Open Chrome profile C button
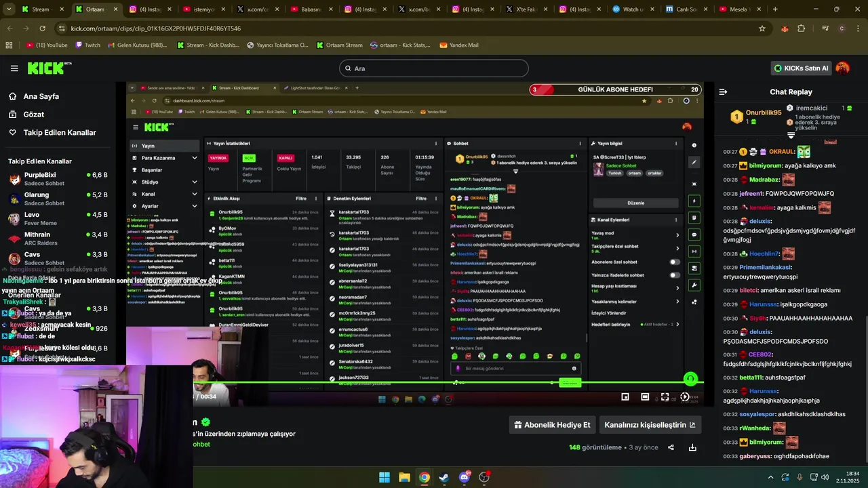868x488 pixels. coord(842,28)
